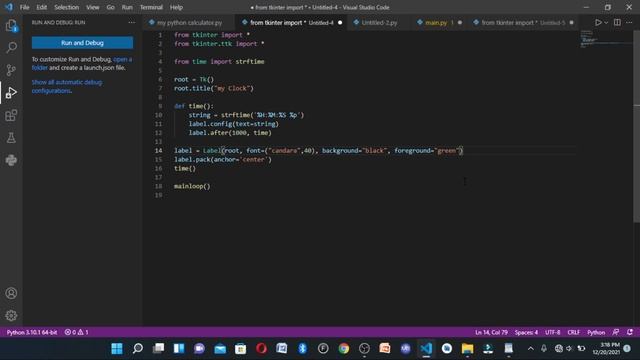Change language mode via Python entry
Image resolution: width=640 pixels, height=360 pixels.
(596, 332)
